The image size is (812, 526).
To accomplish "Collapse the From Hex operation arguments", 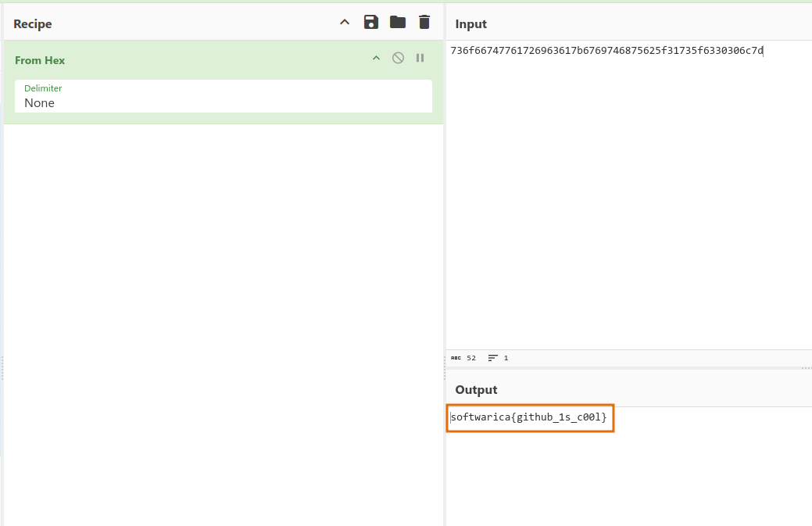I will pos(376,58).
